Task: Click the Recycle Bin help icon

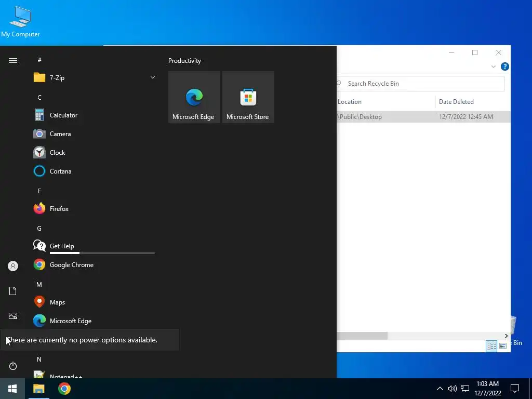Action: pyautogui.click(x=505, y=66)
